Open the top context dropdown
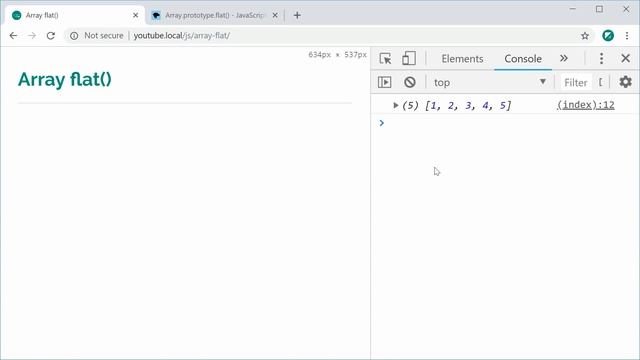Screen dimensions: 640x360 [490, 82]
